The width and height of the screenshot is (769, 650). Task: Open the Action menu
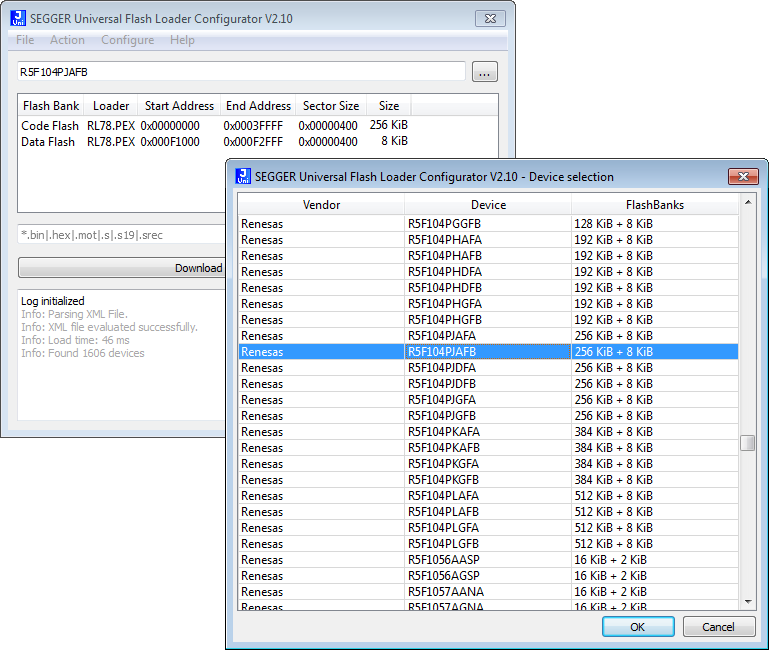click(67, 40)
